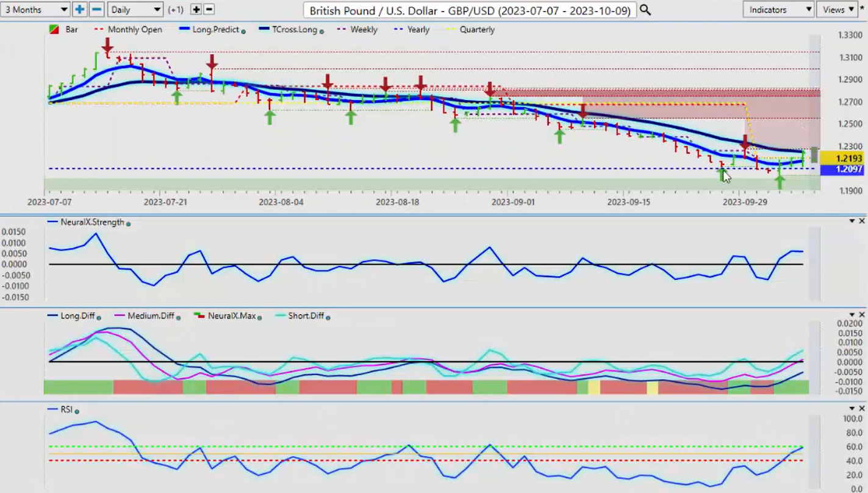
Task: Click the settings dot beside Long.Predict
Action: (243, 31)
